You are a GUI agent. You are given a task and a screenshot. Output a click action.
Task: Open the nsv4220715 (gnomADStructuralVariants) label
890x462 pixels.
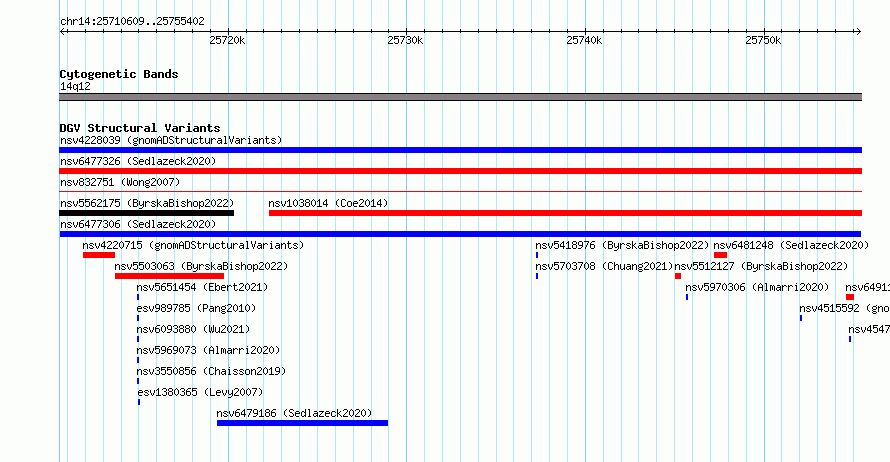pos(193,245)
